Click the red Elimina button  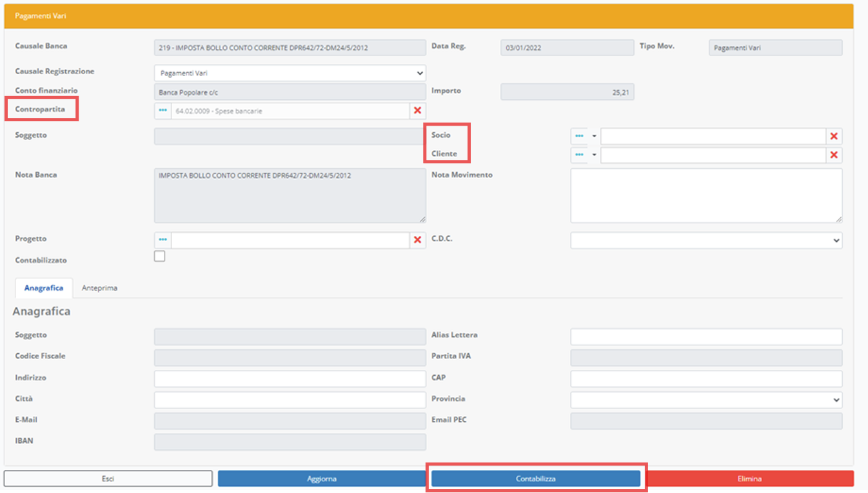click(749, 479)
